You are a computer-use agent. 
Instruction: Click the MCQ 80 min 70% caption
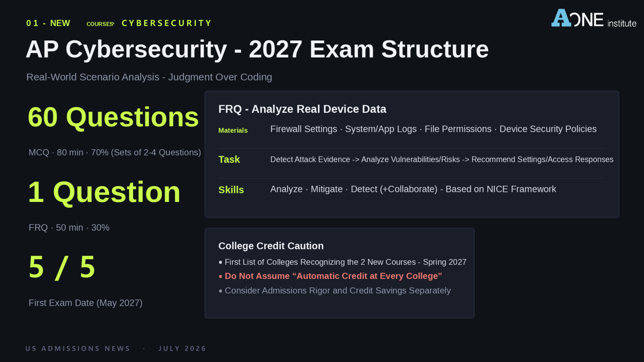coord(115,152)
